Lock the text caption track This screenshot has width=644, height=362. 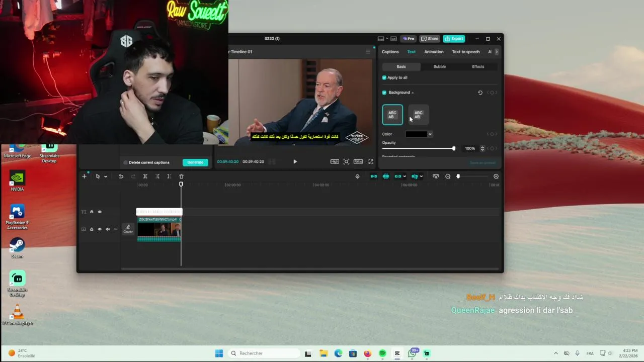click(92, 212)
